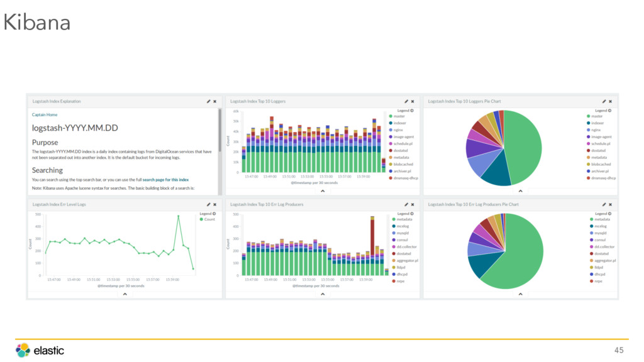Click the 'Logstash Index Err Level Logs' panel title

coord(59,204)
